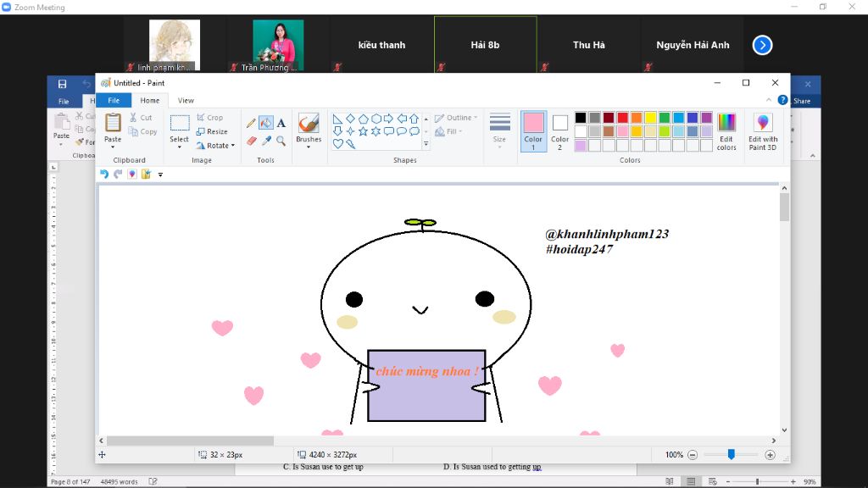Screen dimensions: 868x488
Task: Open the Customize Quick Access Toolbar dropdown
Action: (x=160, y=175)
